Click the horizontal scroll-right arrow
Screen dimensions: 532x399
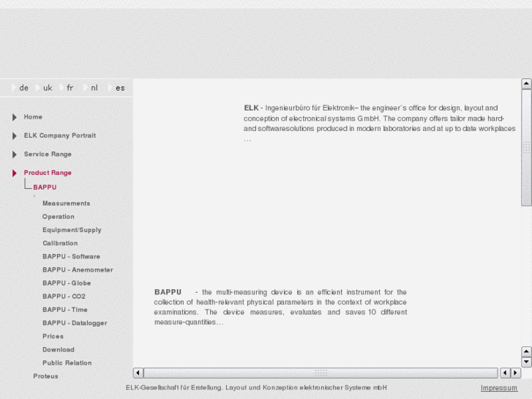(x=515, y=373)
